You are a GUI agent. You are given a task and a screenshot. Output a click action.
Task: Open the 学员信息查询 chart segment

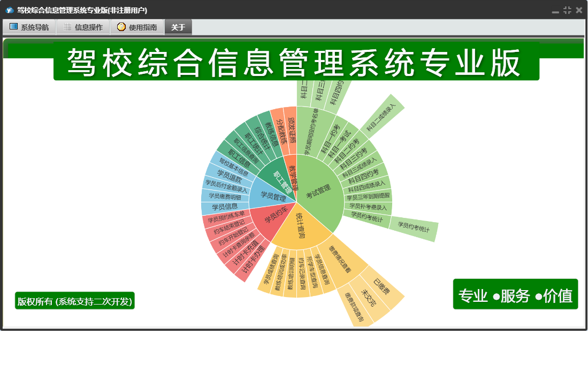[x=322, y=269]
